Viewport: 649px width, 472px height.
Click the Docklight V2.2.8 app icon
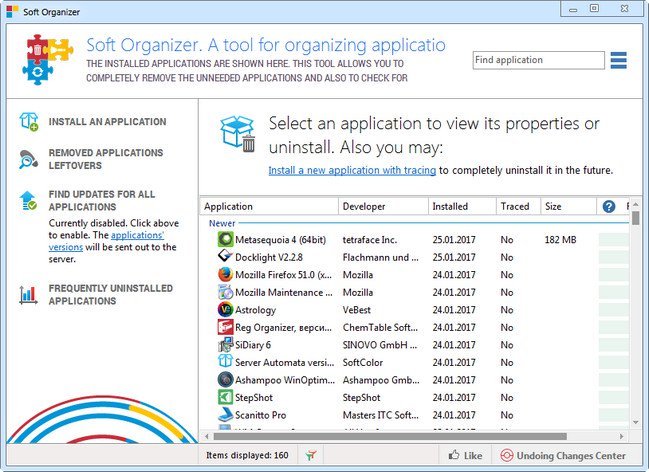[225, 257]
